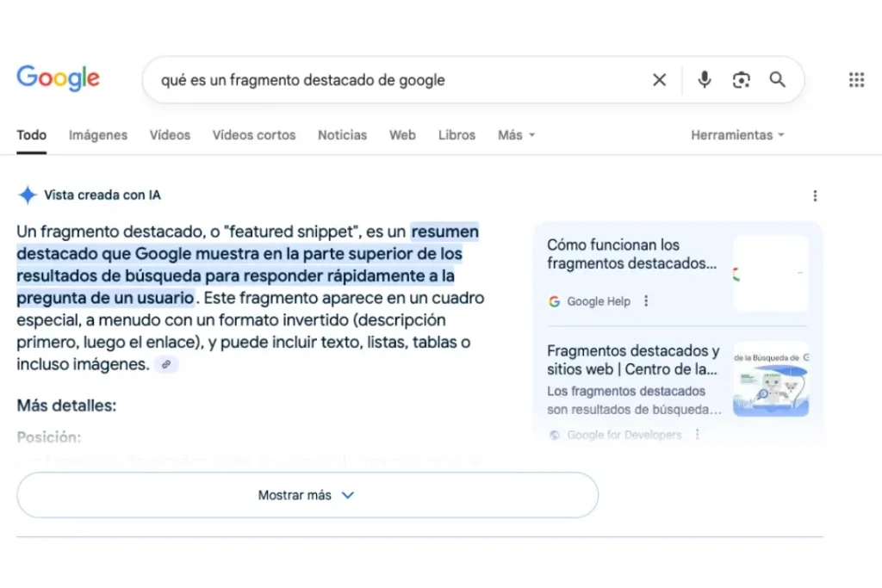Open AI overview three-dot options menu
This screenshot has width=882, height=588.
tap(815, 195)
